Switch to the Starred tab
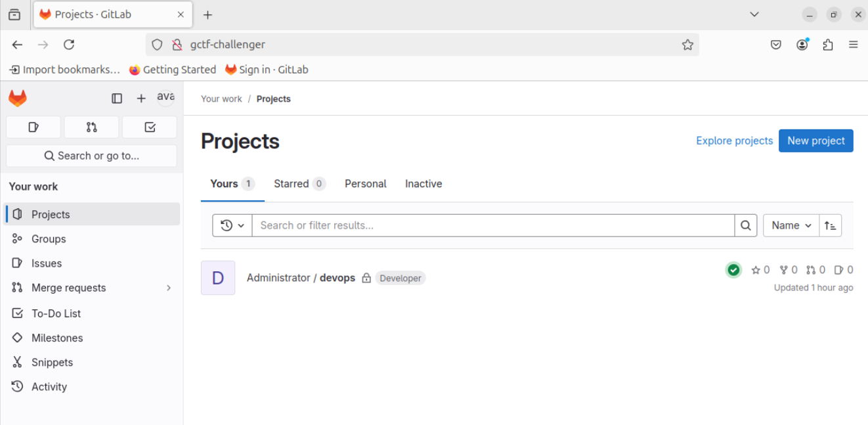Viewport: 868px width, 425px height. (299, 184)
